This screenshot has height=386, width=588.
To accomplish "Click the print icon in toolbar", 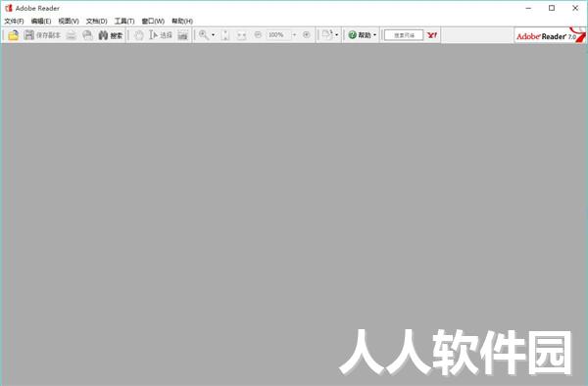I will (x=72, y=35).
